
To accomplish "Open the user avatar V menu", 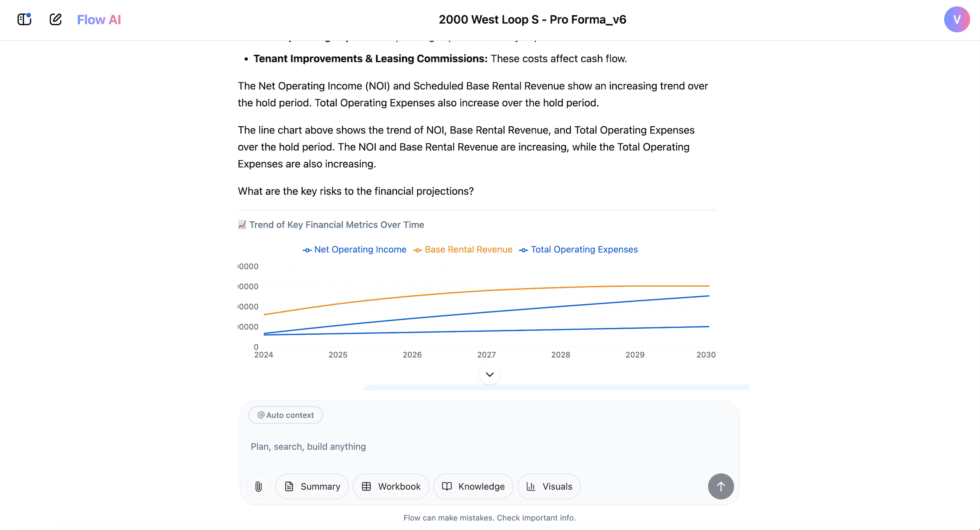I will [956, 19].
